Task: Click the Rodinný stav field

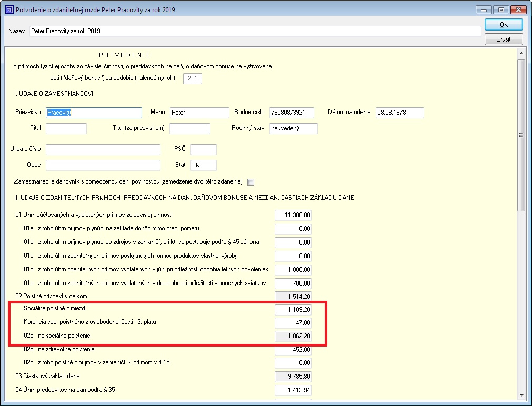Action: (294, 128)
